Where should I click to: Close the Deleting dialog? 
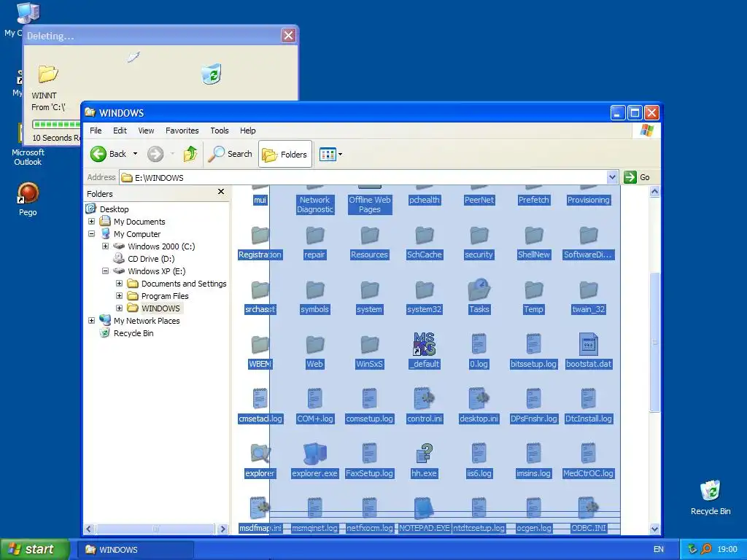pos(288,35)
